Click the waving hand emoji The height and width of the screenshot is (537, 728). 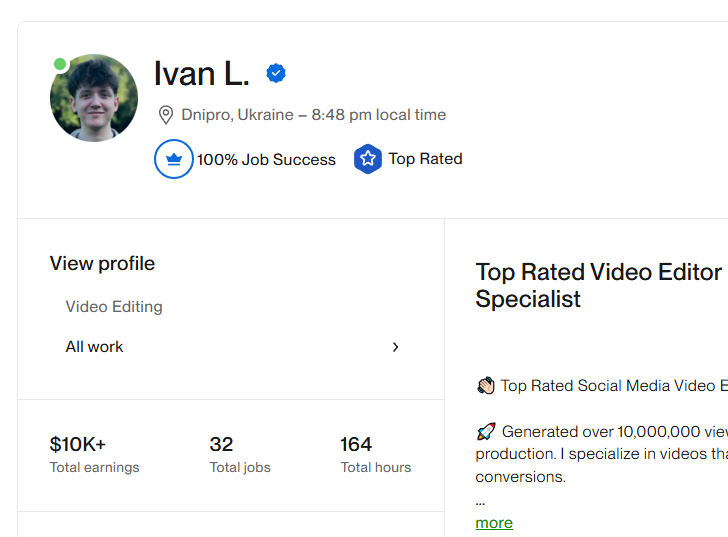486,386
